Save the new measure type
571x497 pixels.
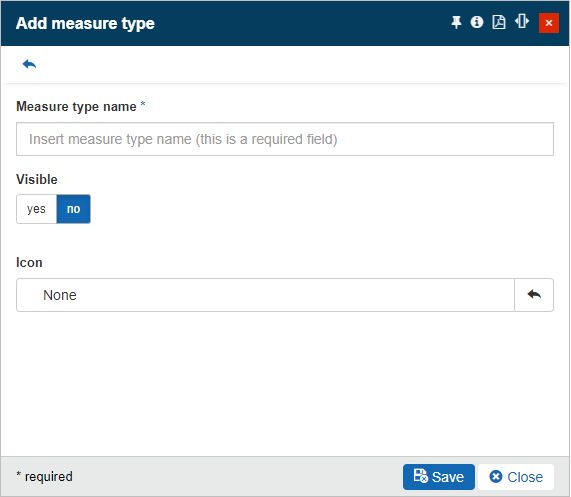[439, 477]
